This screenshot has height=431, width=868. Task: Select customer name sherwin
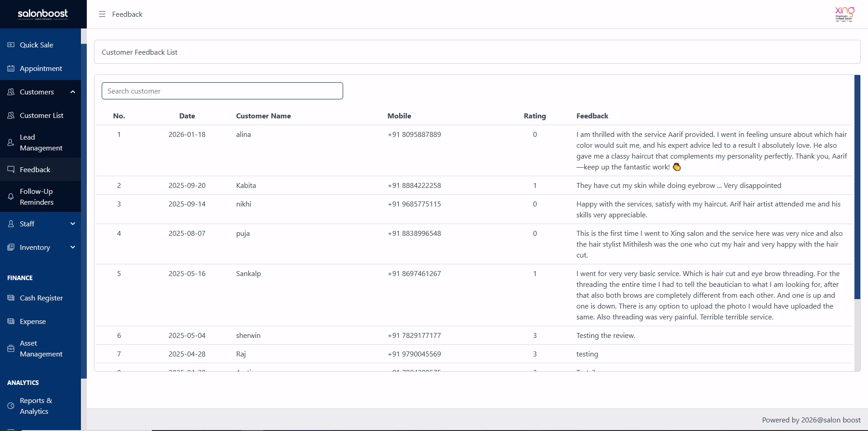[248, 335]
